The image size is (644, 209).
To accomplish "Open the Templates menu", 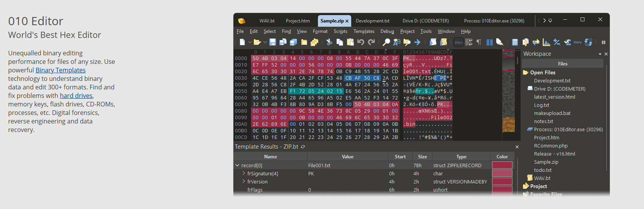I will coord(364,31).
